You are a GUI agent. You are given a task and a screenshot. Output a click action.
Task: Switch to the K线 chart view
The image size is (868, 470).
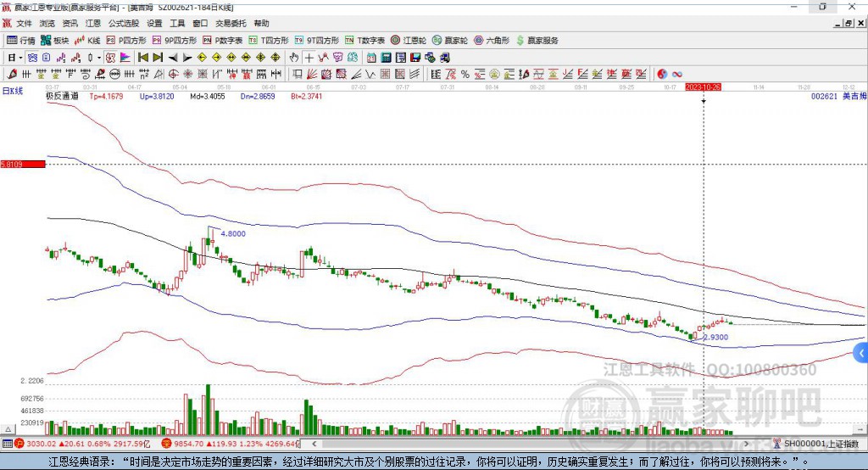point(87,41)
